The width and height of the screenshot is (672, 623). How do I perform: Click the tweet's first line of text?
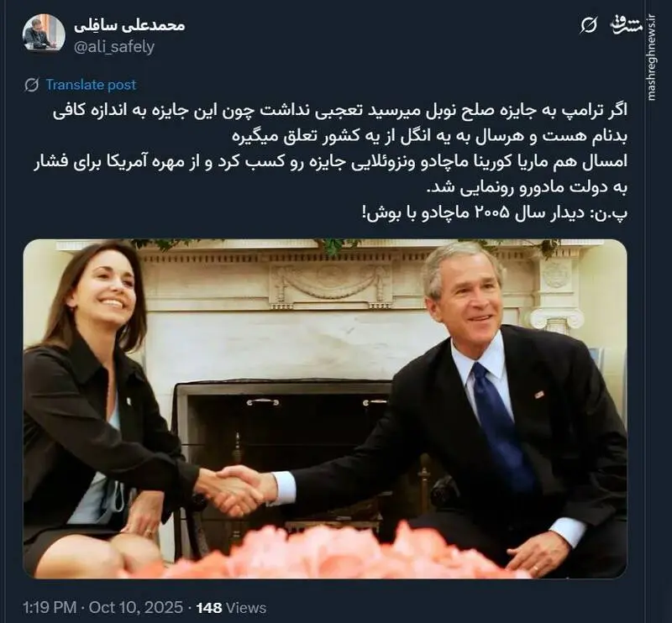point(340,111)
